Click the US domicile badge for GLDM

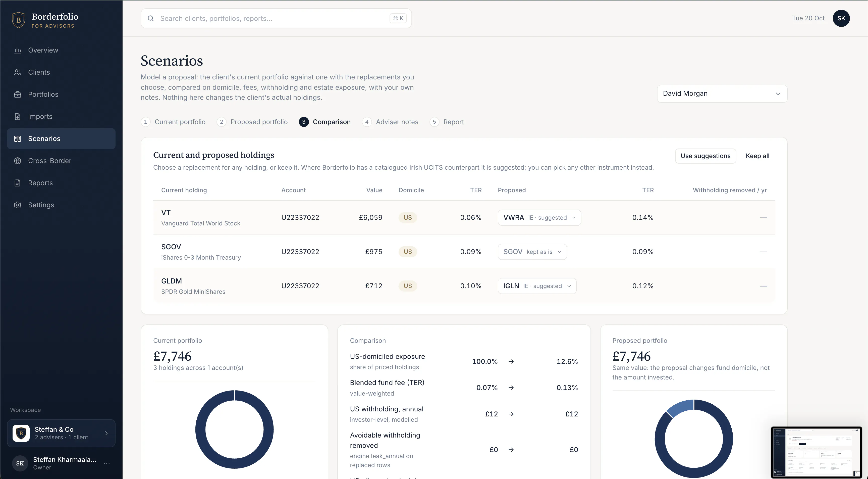click(x=408, y=286)
